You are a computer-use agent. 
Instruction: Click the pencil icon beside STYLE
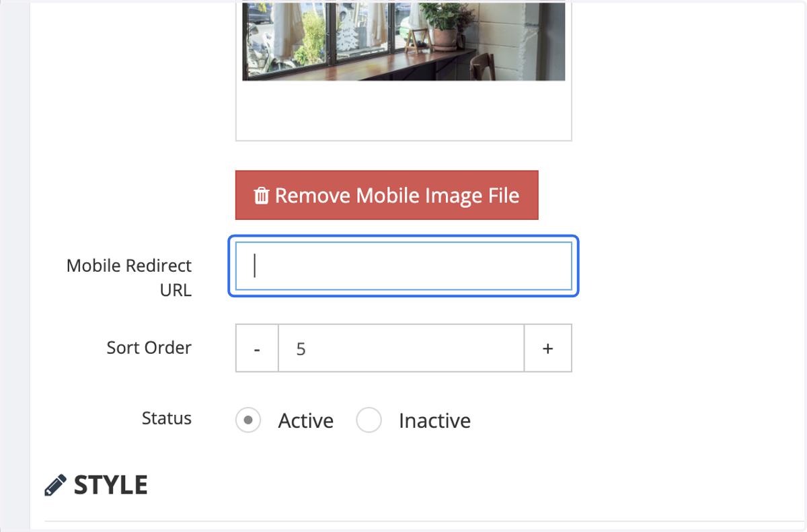point(56,485)
